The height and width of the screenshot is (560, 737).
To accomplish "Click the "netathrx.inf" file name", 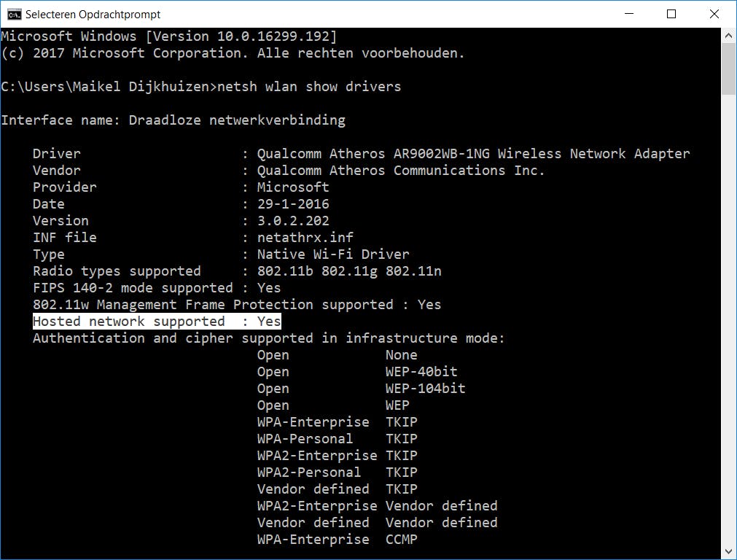I will [x=305, y=238].
